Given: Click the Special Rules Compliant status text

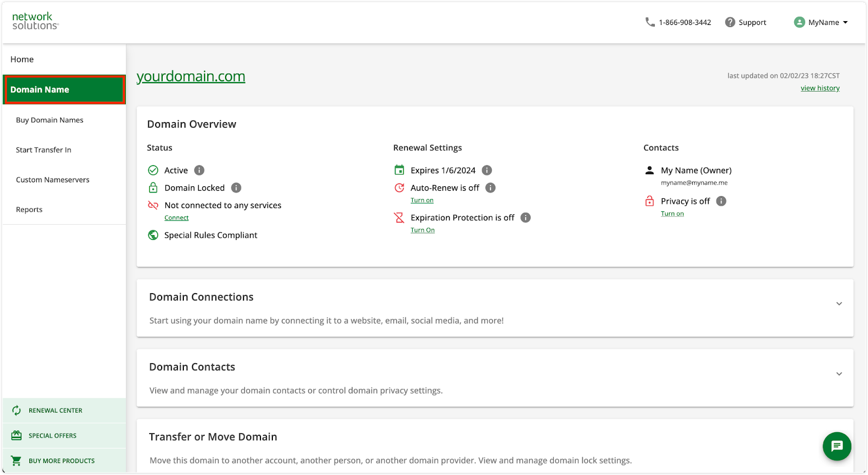Looking at the screenshot, I should [211, 235].
